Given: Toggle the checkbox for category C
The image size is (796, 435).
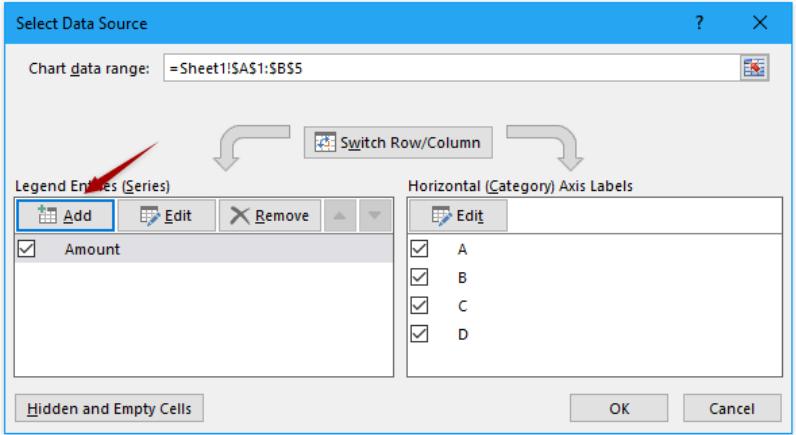Looking at the screenshot, I should pyautogui.click(x=419, y=306).
